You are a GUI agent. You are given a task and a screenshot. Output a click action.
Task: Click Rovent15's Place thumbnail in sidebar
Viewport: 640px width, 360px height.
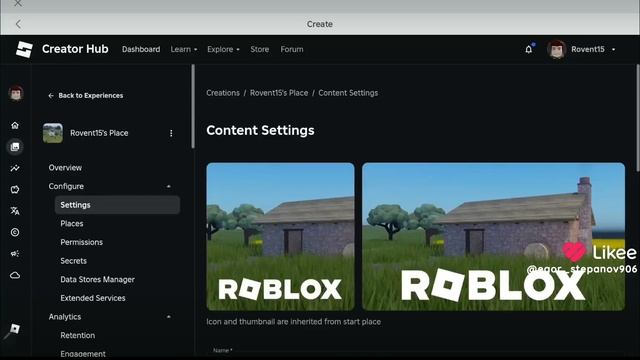click(x=53, y=133)
